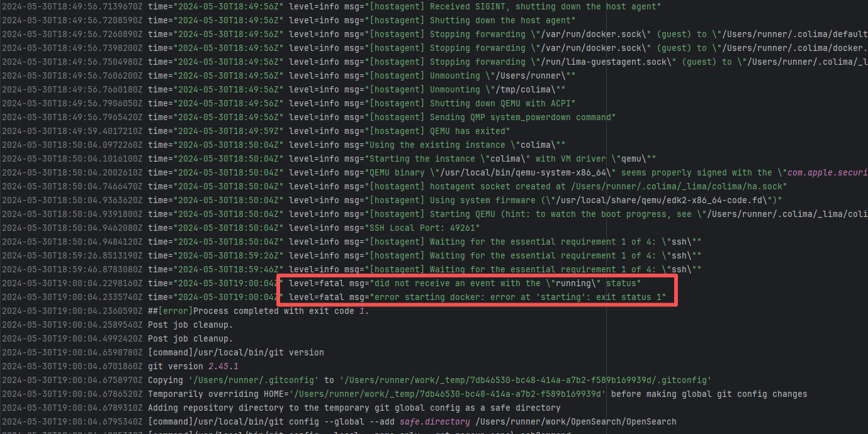The height and width of the screenshot is (434, 868).
Task: Select the "QEMU has exited" log line
Action: (x=470, y=131)
